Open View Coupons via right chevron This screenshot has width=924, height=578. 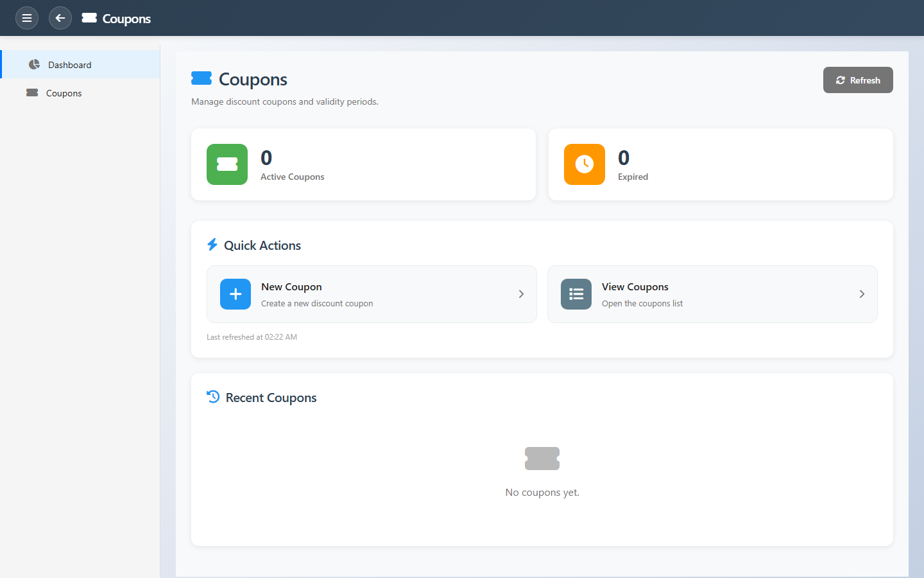pos(862,294)
